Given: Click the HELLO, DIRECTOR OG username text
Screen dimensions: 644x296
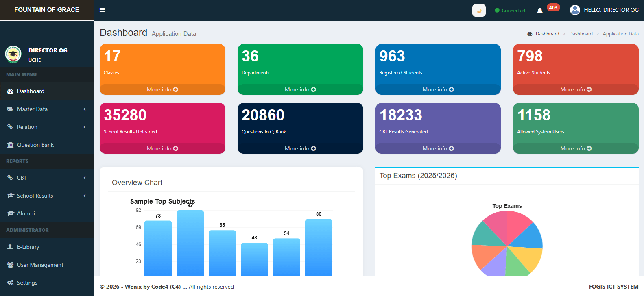Looking at the screenshot, I should point(611,10).
